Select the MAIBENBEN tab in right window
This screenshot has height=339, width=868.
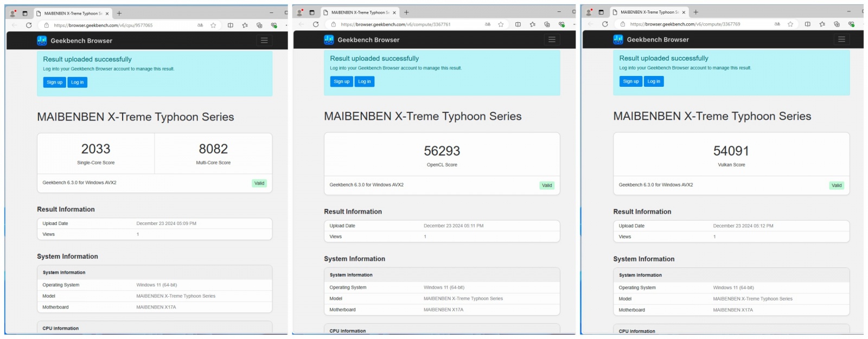649,12
